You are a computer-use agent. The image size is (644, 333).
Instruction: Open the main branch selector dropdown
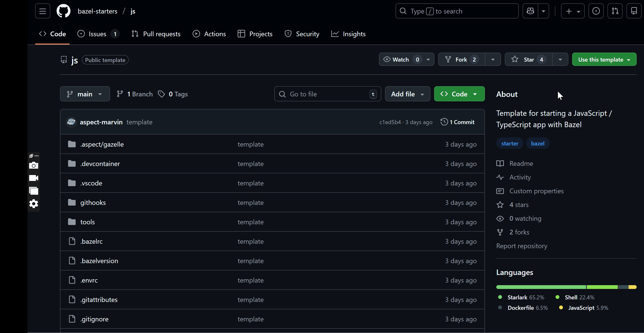pyautogui.click(x=85, y=94)
